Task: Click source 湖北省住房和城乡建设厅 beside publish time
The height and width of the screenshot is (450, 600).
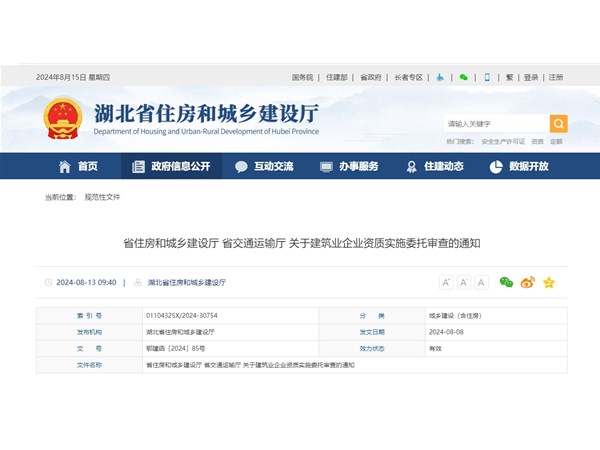Action: click(187, 282)
